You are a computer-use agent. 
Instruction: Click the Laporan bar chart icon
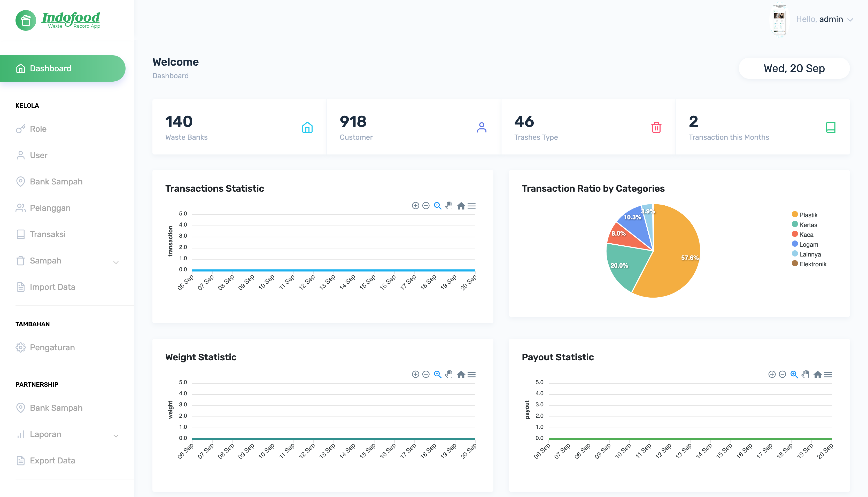click(x=20, y=434)
